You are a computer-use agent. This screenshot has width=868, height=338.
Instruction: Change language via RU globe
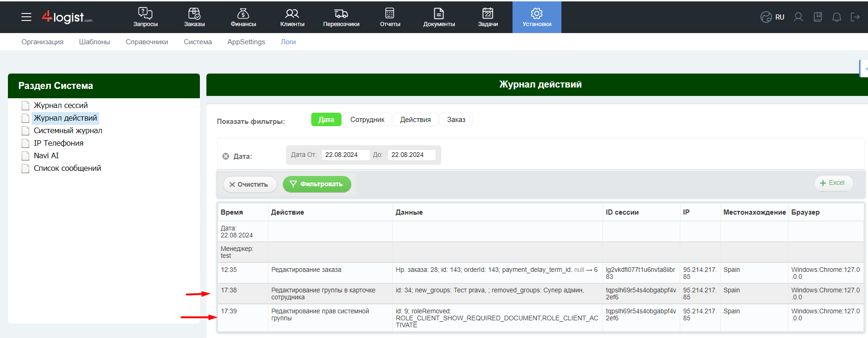point(772,17)
